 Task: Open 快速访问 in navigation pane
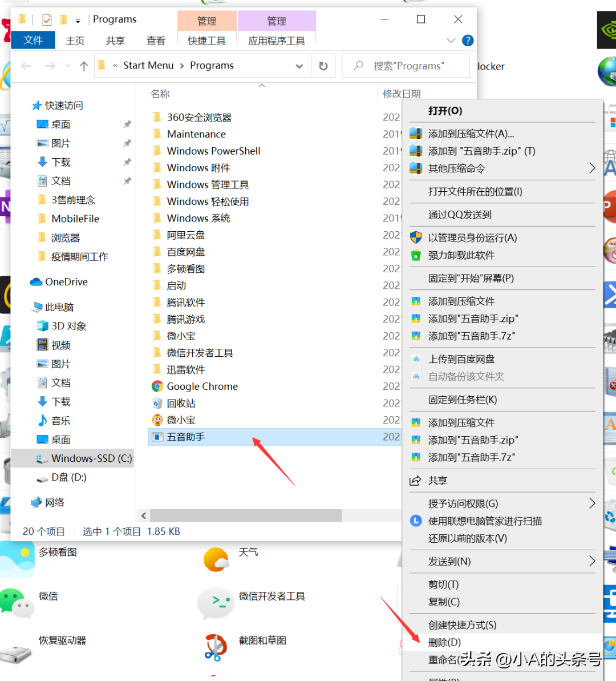(64, 106)
